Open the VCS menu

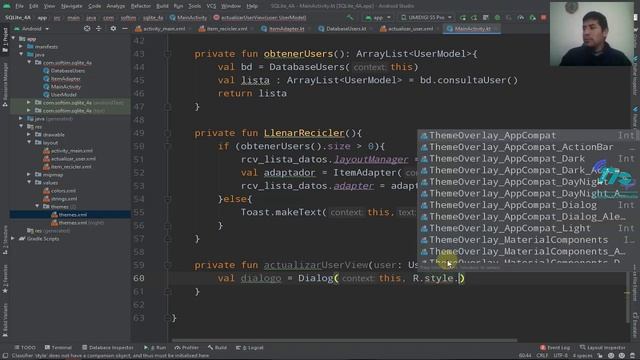point(211,6)
